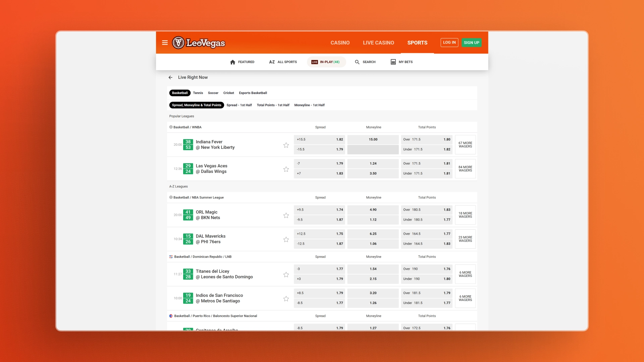Viewport: 644px width, 362px height.
Task: Click the NBA Summer League basketball icon
Action: 171,197
